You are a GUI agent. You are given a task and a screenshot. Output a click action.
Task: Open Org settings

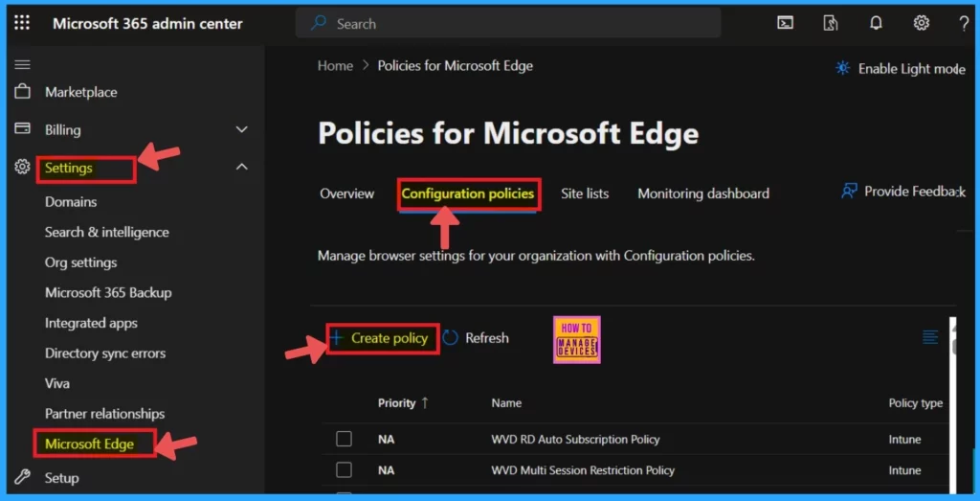pyautogui.click(x=80, y=262)
